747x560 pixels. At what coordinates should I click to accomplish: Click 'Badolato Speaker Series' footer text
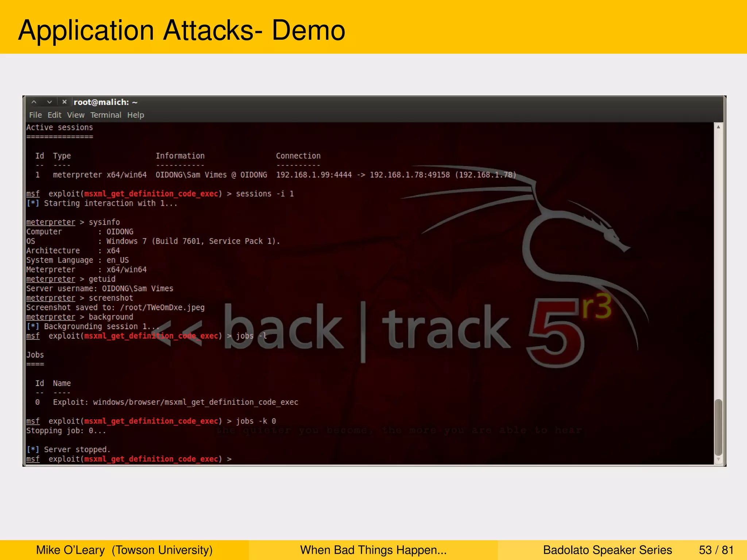point(607,550)
